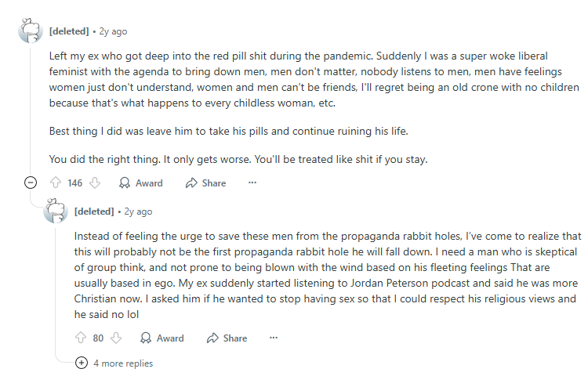This screenshot has width=588, height=376.
Task: Upvote the reply with 80 points
Action: coord(81,338)
